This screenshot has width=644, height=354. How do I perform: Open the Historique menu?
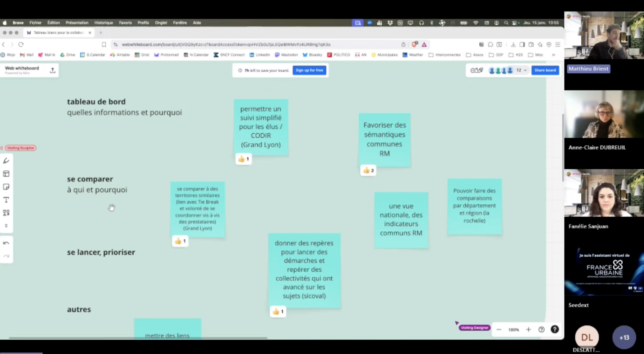(103, 23)
